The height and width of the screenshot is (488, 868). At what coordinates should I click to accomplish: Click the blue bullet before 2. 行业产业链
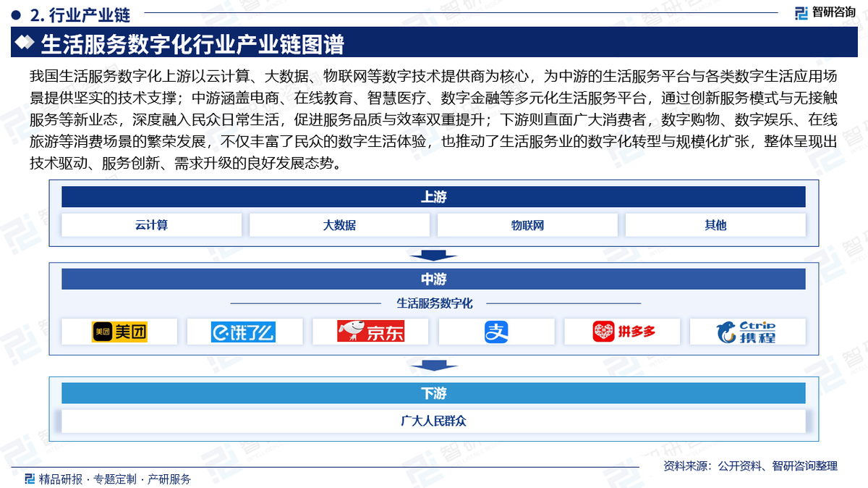coord(15,14)
